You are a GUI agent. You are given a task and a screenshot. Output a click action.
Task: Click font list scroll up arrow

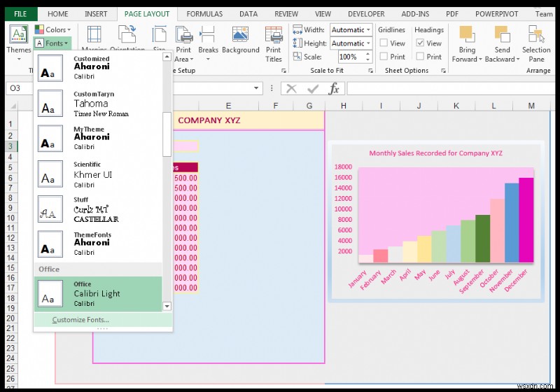click(167, 57)
